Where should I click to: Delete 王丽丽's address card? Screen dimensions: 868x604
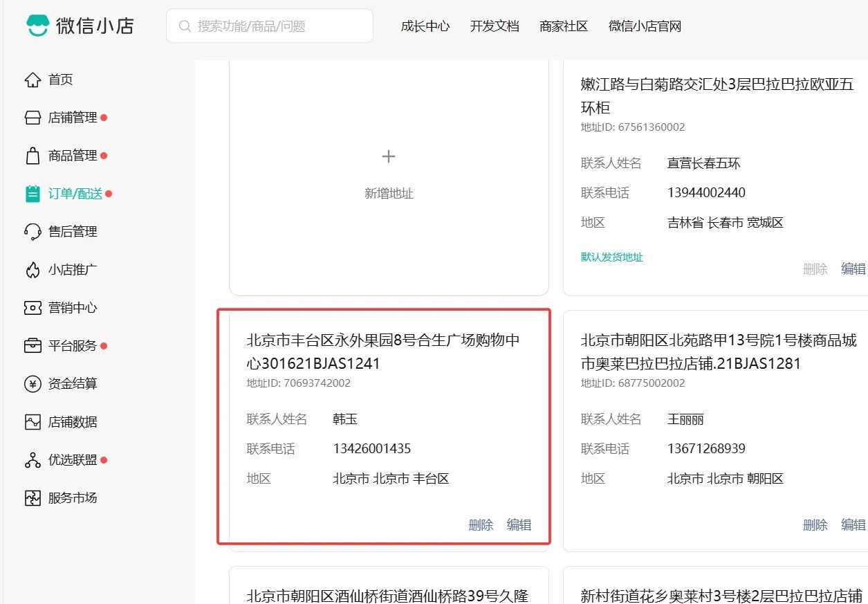tap(815, 525)
